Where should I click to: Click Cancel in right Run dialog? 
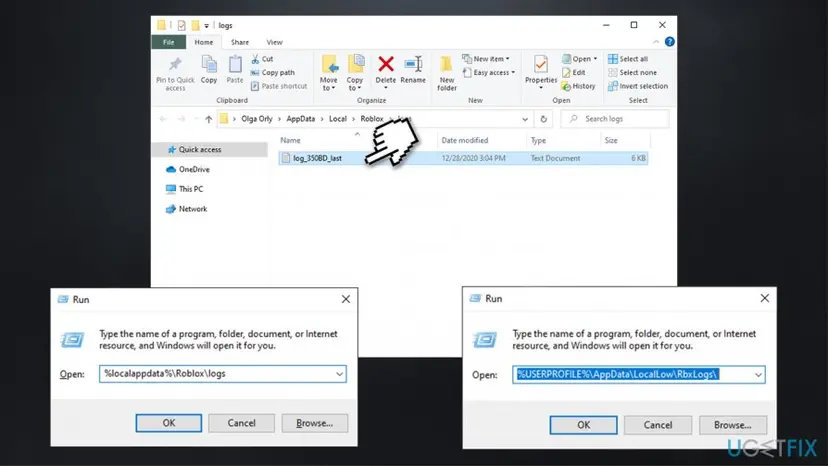click(658, 425)
